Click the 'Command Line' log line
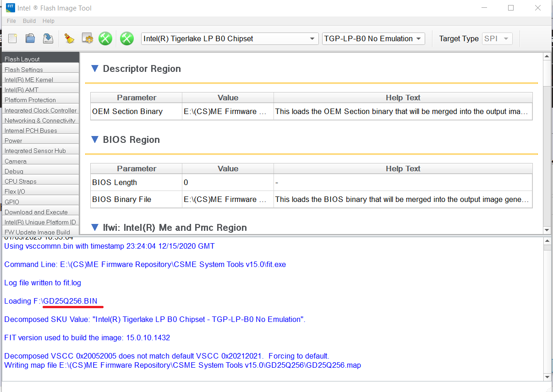This screenshot has width=553, height=392. point(145,264)
